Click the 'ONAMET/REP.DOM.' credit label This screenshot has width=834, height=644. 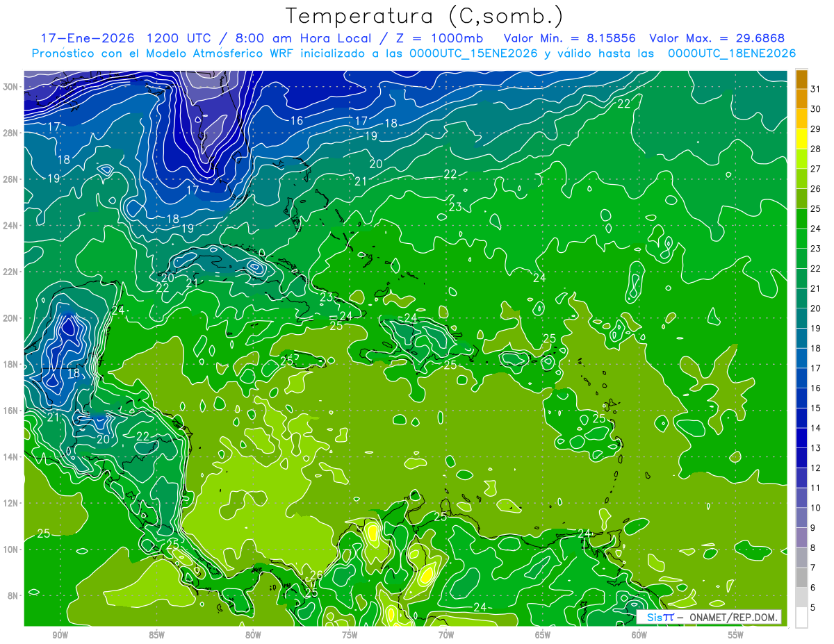[x=733, y=618]
